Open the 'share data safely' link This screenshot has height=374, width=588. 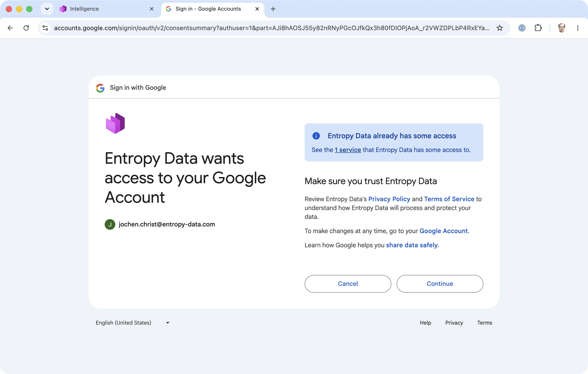412,245
